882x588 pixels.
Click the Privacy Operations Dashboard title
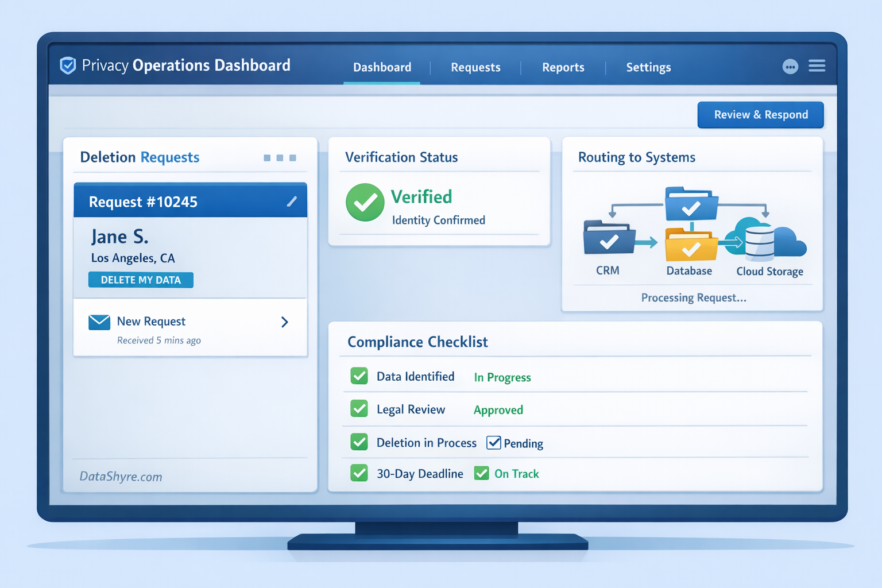tap(186, 65)
